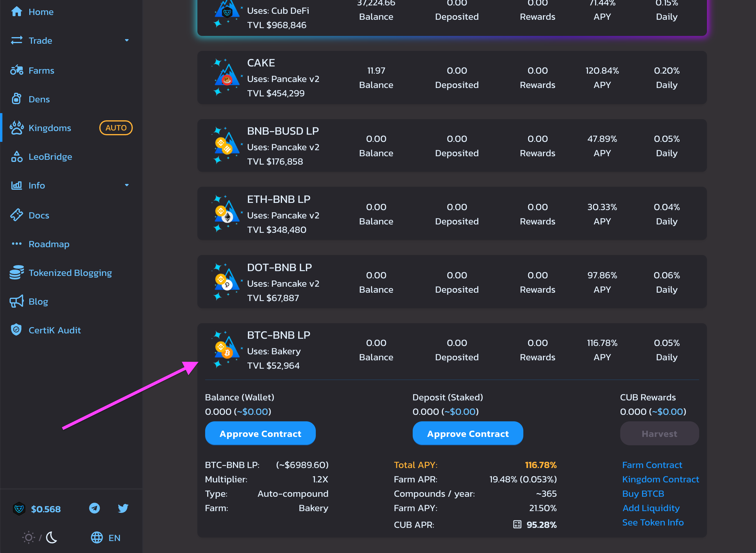Approve Contract under Balance (Wallet)
Image resolution: width=756 pixels, height=553 pixels.
pos(260,433)
